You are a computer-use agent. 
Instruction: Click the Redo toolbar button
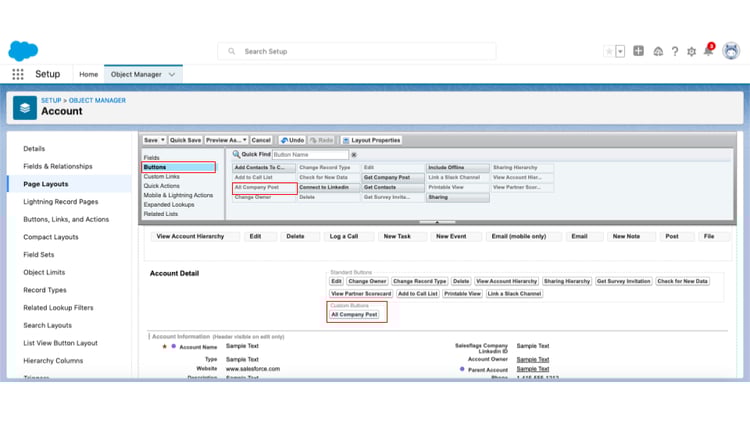point(321,140)
